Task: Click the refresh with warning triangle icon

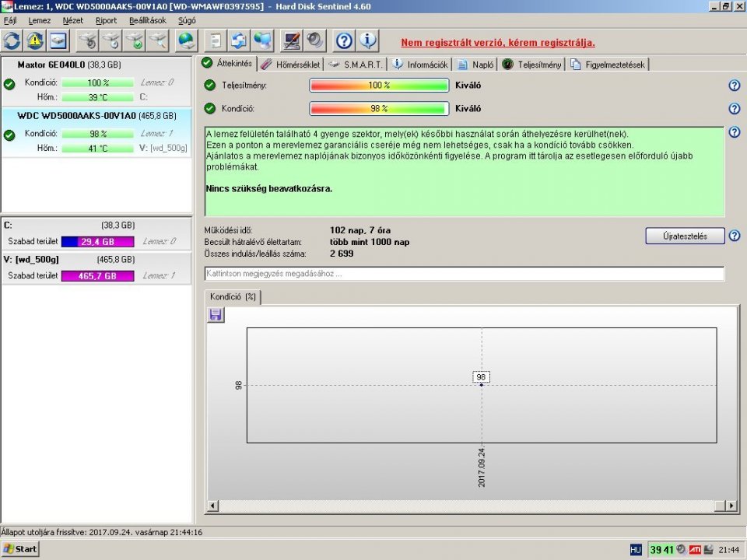Action: 35,41
